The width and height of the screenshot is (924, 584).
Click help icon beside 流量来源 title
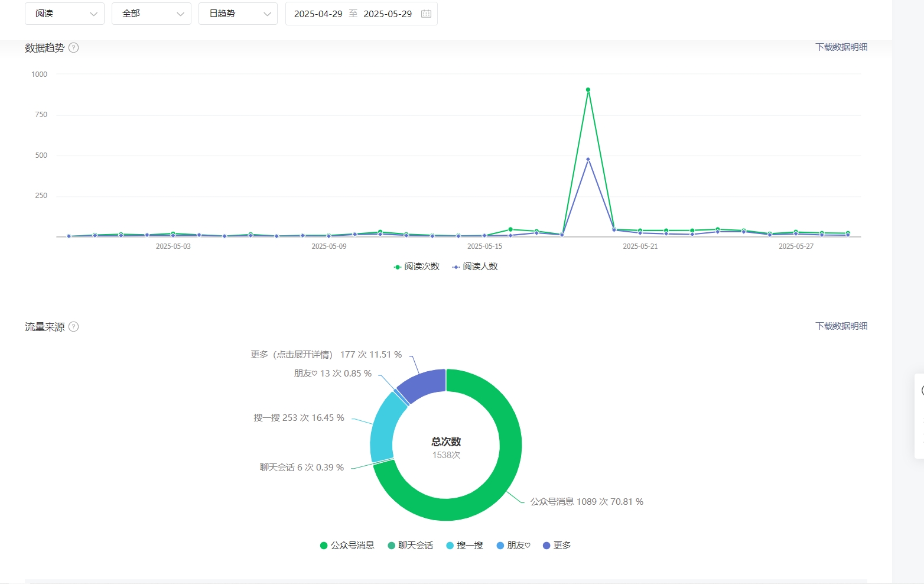pos(74,327)
